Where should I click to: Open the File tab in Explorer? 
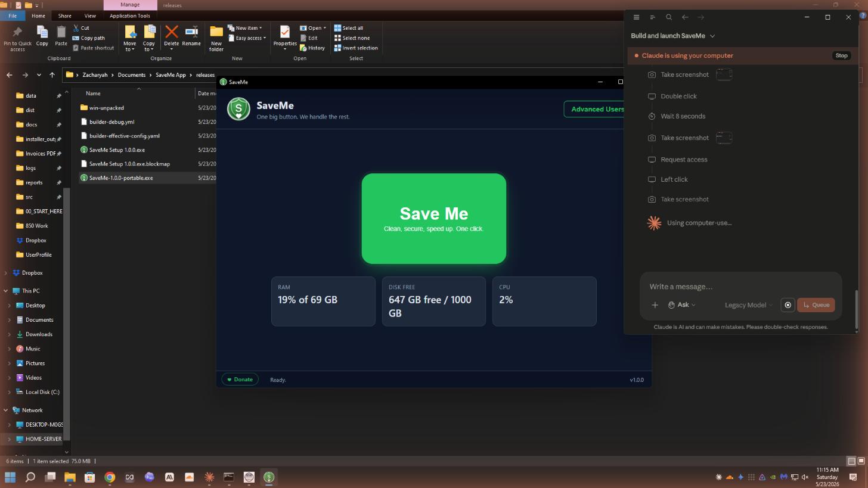pos(13,16)
